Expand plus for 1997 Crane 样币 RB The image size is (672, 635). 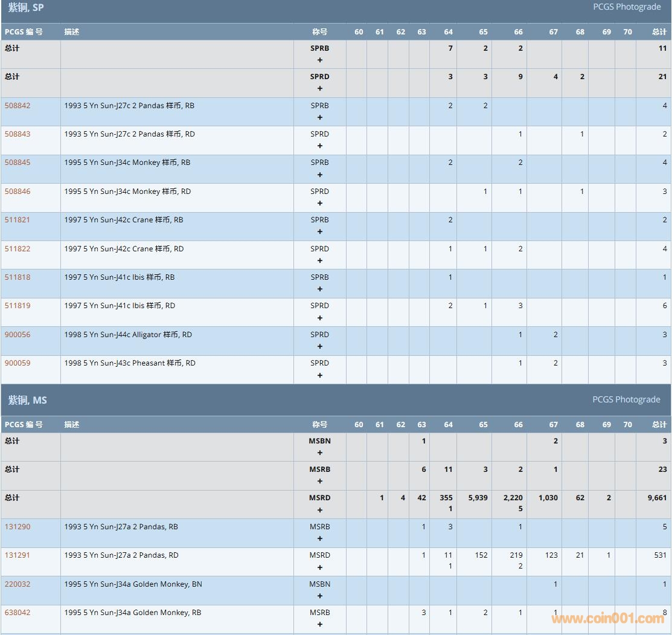(x=320, y=231)
